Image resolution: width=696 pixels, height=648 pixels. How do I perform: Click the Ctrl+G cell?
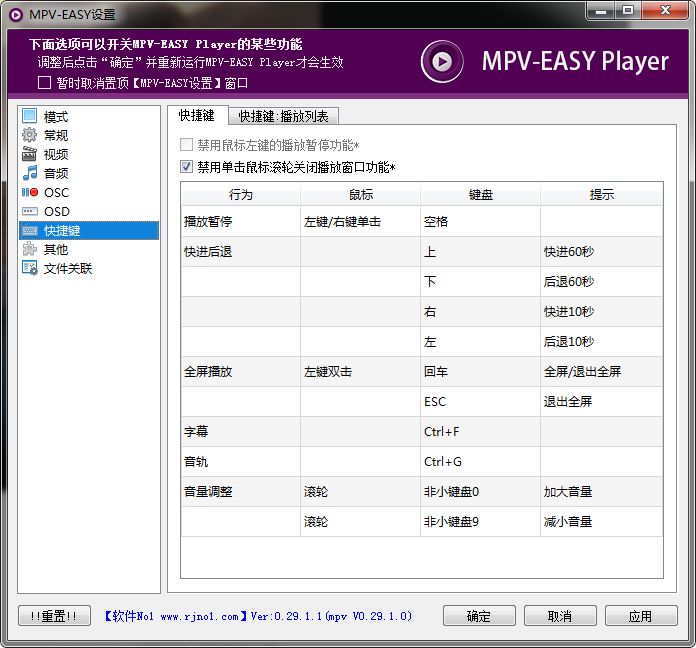pos(481,462)
